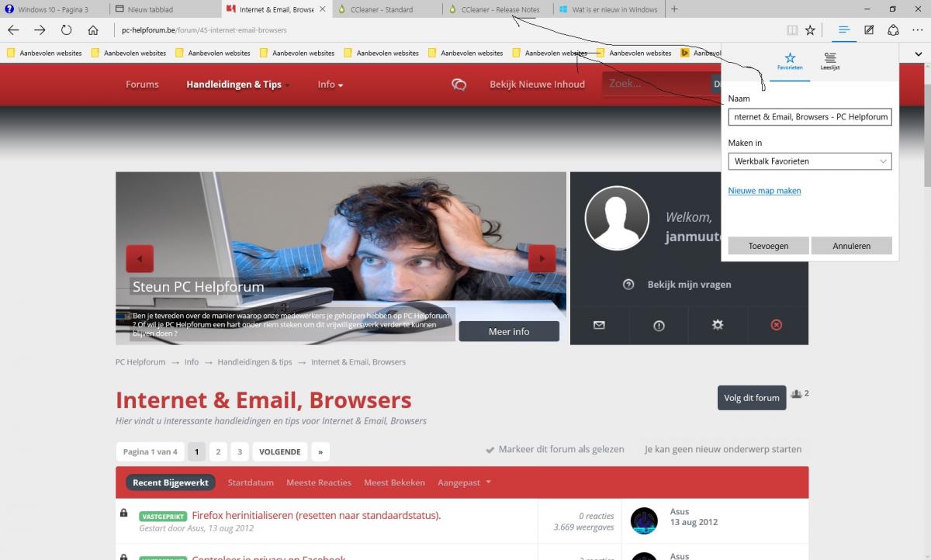Open the Forums navigation link
This screenshot has height=560, width=931.
pos(142,85)
